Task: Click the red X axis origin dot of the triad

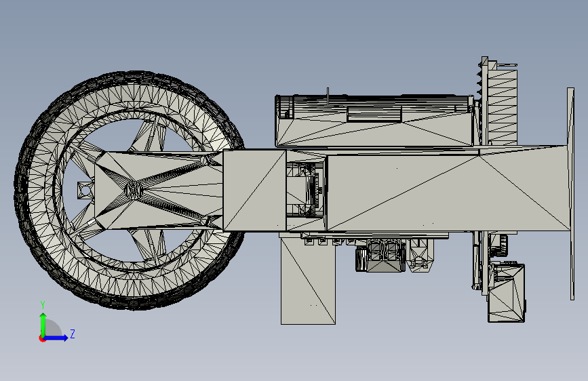Action: (x=42, y=338)
